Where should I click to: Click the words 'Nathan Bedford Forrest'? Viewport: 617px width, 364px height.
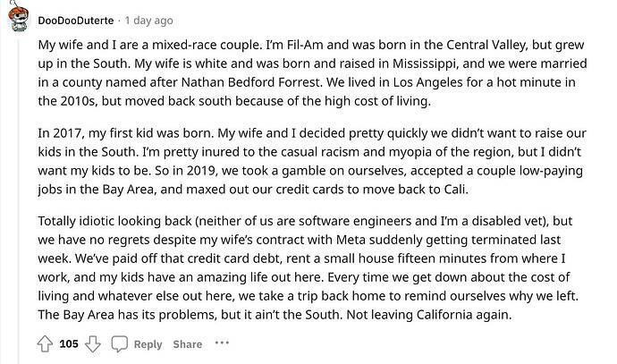coord(250,82)
